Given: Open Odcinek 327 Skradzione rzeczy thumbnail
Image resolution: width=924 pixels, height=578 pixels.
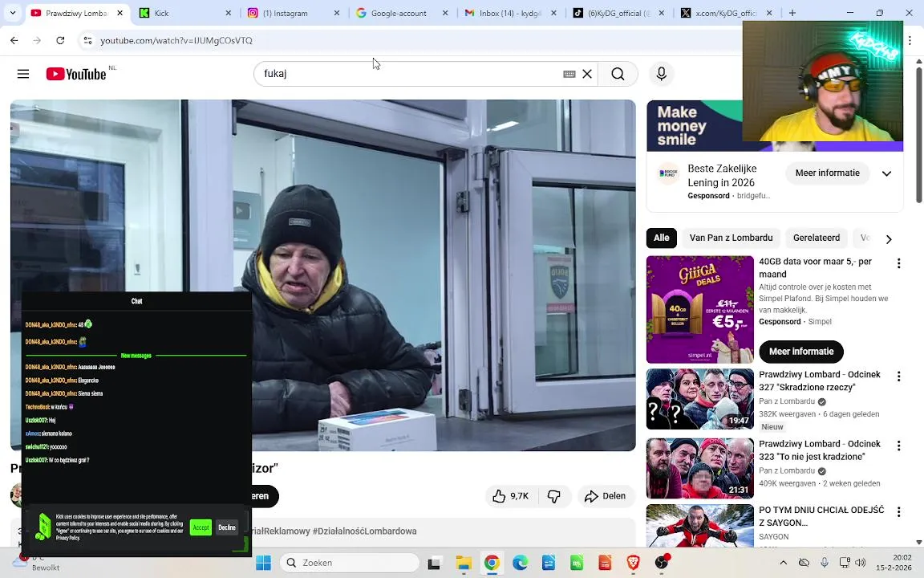Looking at the screenshot, I should point(699,399).
